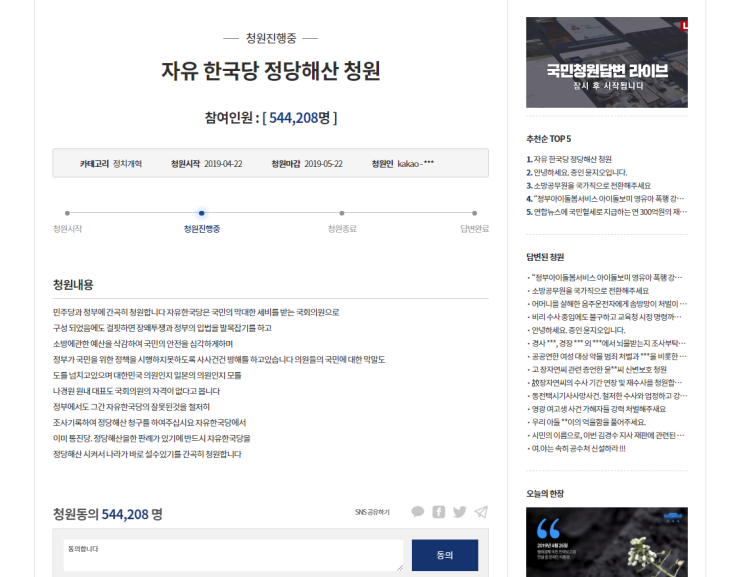The height and width of the screenshot is (577, 743).
Task: Click the SNS 공유하기 label
Action: [x=372, y=512]
